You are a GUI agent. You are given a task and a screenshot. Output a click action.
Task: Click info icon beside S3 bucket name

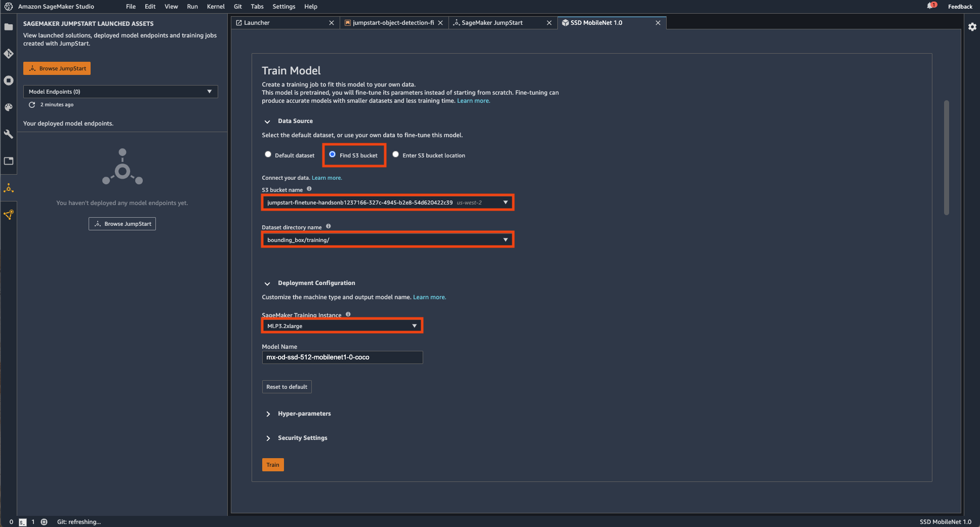click(x=309, y=189)
